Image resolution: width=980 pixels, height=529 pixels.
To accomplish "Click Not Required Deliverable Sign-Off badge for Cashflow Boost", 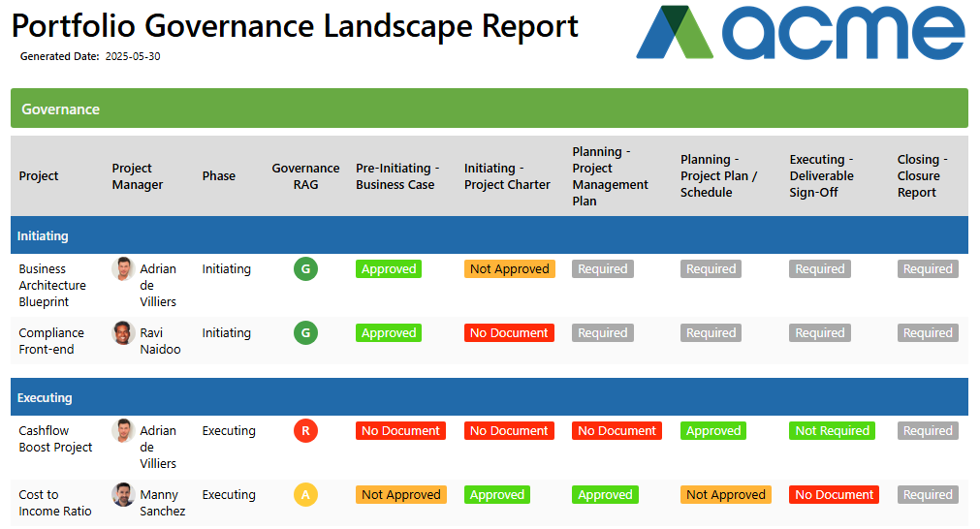I will point(832,431).
